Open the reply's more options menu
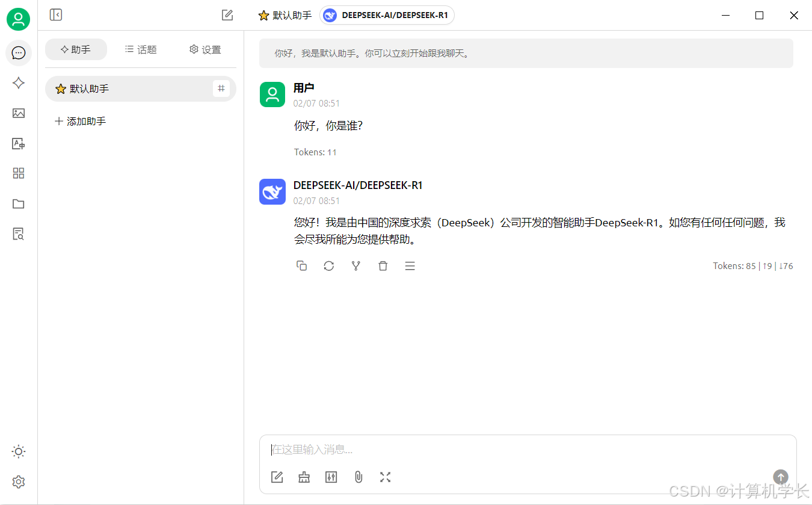Screen dimensions: 812x505 (x=410, y=265)
